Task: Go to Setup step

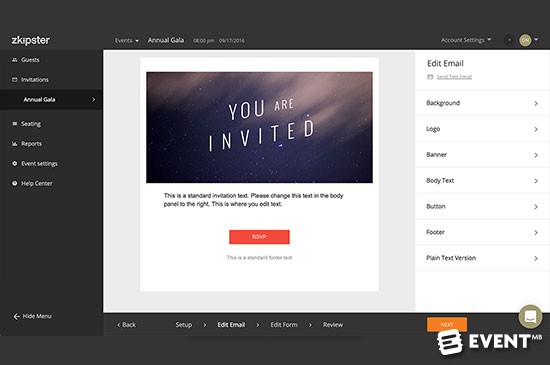Action: (x=183, y=325)
